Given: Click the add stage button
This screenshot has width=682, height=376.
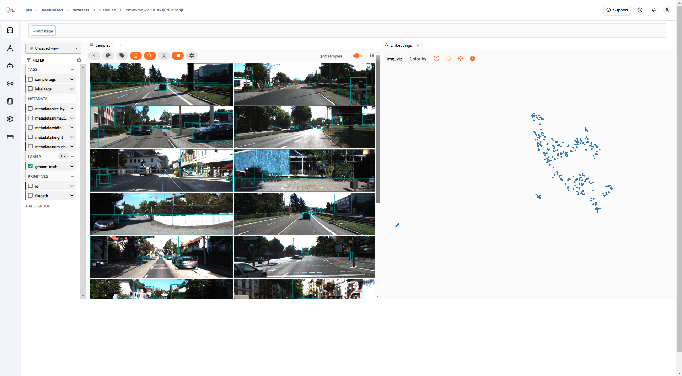Looking at the screenshot, I should [43, 31].
